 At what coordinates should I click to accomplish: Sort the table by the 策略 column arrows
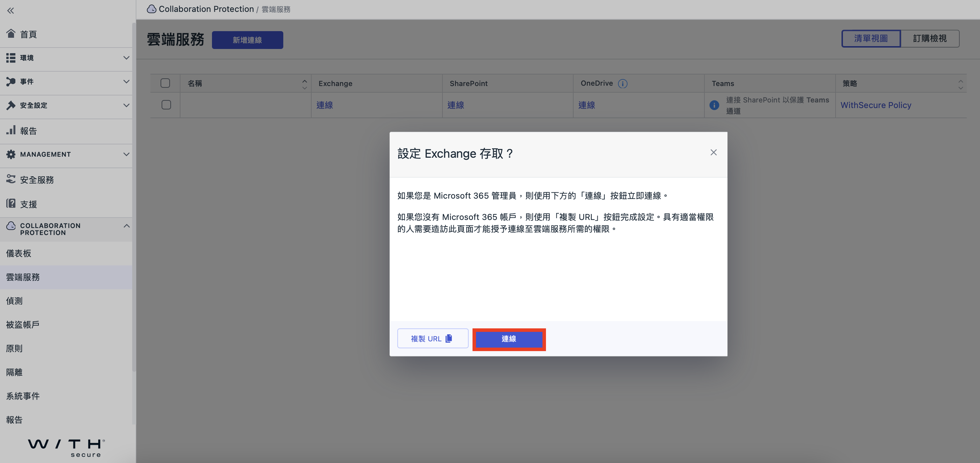(960, 85)
